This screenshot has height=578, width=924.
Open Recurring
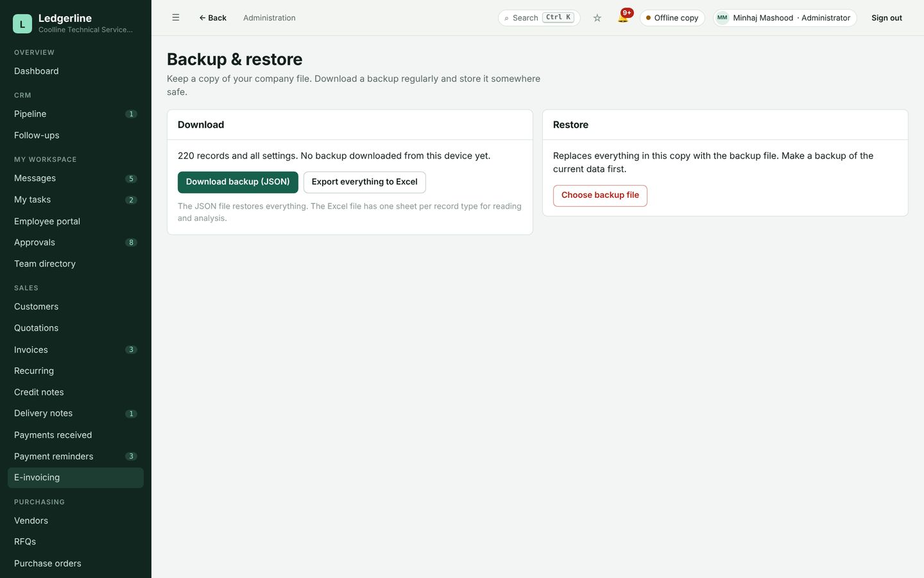click(76, 371)
